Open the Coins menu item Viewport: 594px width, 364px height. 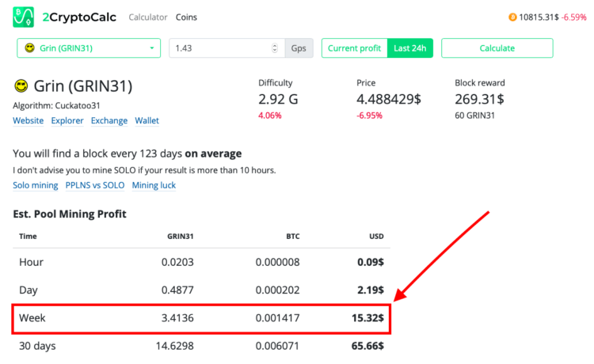click(x=186, y=17)
